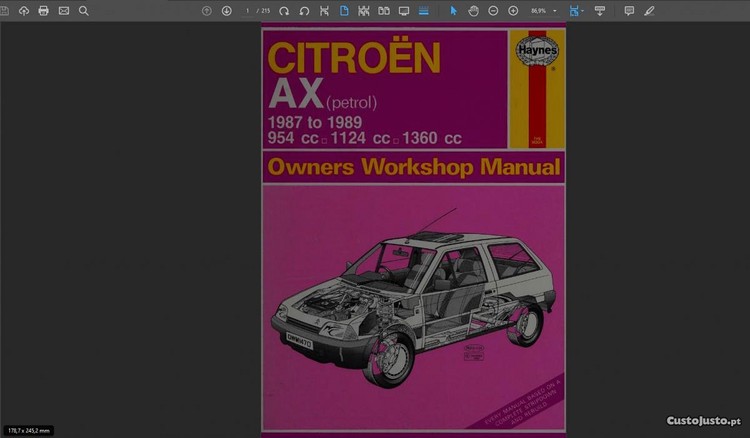Click the page number input field
Image resolution: width=750 pixels, height=438 pixels.
[x=247, y=10]
